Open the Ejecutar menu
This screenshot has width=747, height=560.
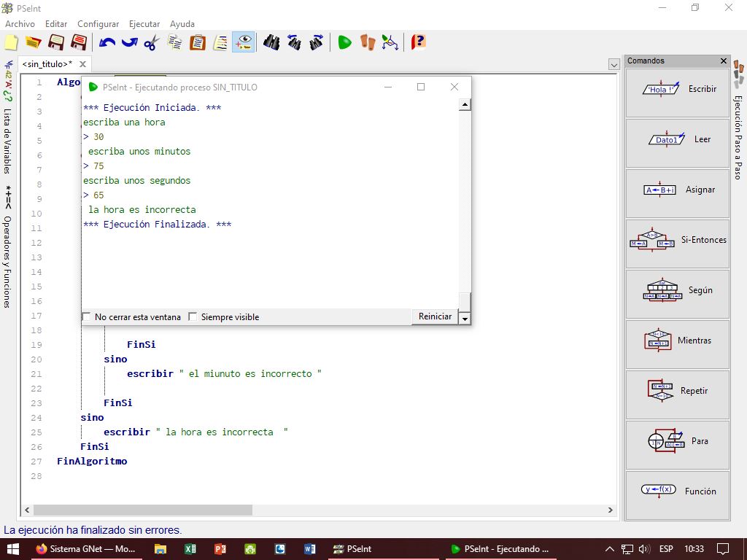point(144,24)
